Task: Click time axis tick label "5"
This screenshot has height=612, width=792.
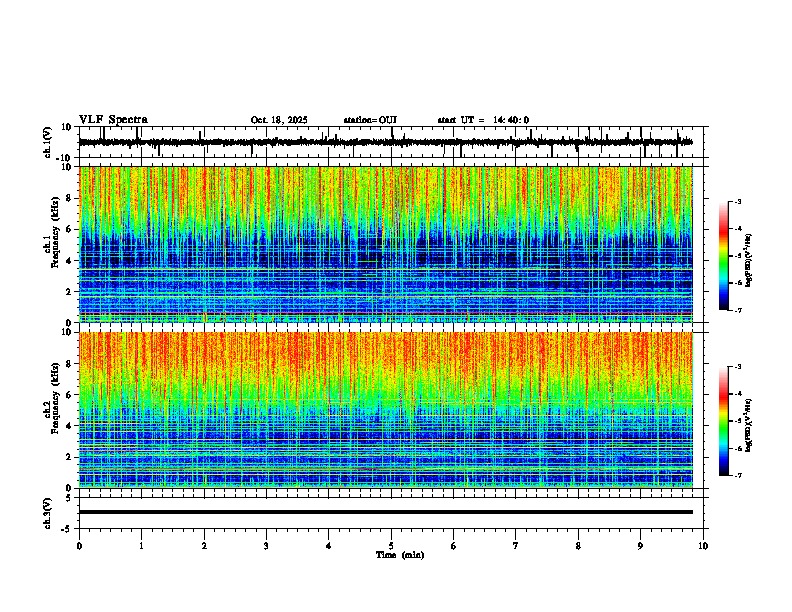Action: [391, 546]
